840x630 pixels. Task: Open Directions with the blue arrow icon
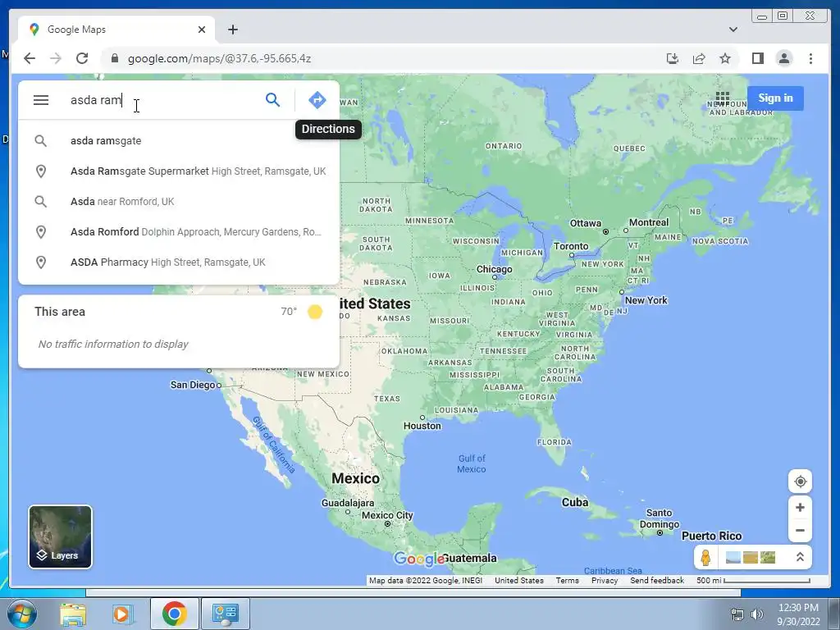pyautogui.click(x=317, y=99)
